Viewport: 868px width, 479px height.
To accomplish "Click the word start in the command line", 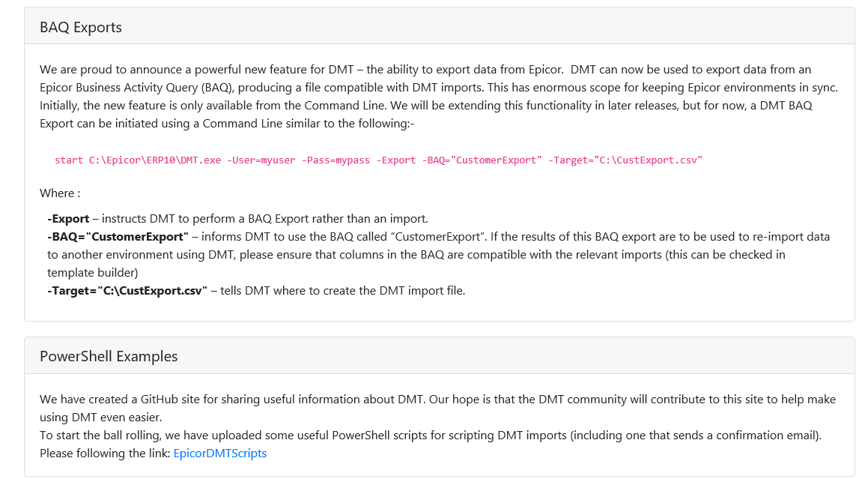I will (69, 160).
